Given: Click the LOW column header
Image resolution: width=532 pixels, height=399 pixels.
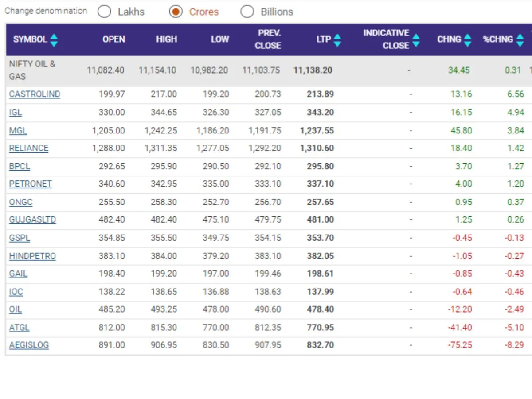Looking at the screenshot, I should click(220, 39).
